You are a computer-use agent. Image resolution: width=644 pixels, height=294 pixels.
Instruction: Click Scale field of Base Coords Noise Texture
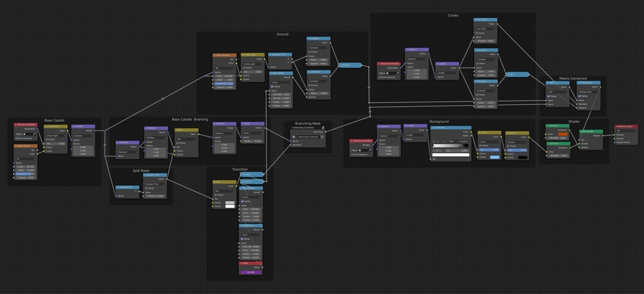click(26, 167)
